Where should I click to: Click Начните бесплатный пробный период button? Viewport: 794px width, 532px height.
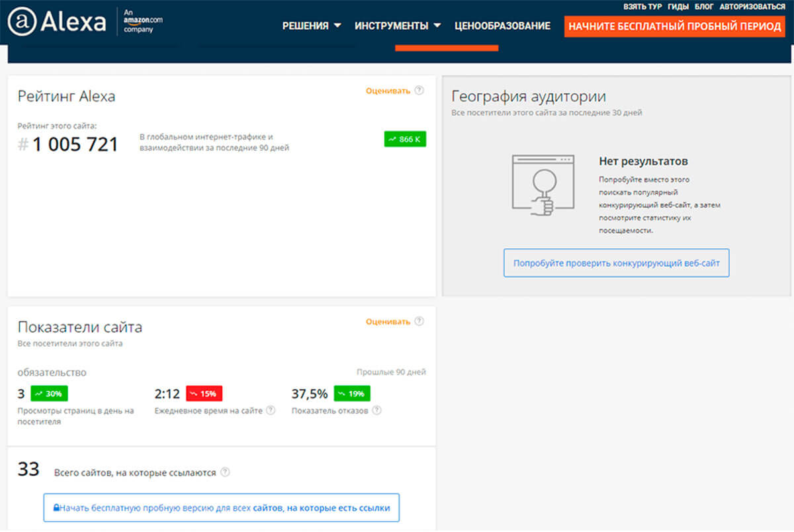pos(674,26)
